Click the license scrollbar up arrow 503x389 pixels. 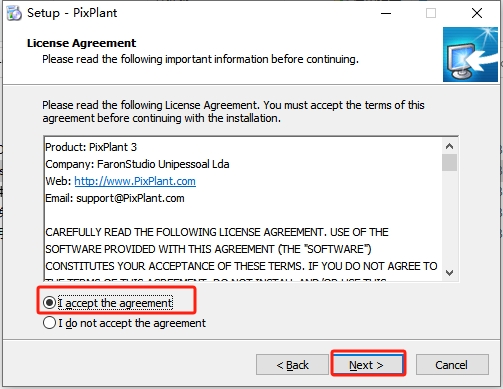449,146
